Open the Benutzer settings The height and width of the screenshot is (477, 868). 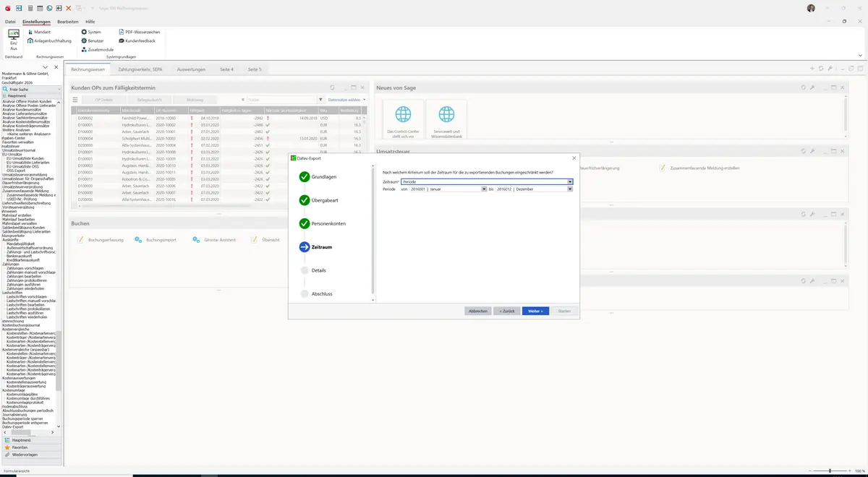tap(93, 40)
